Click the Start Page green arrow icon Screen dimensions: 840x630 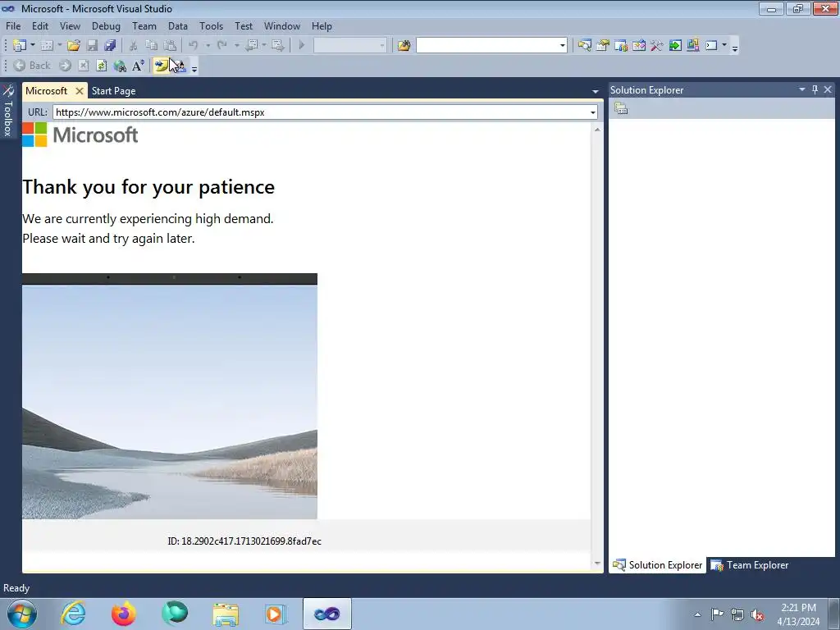675,46
